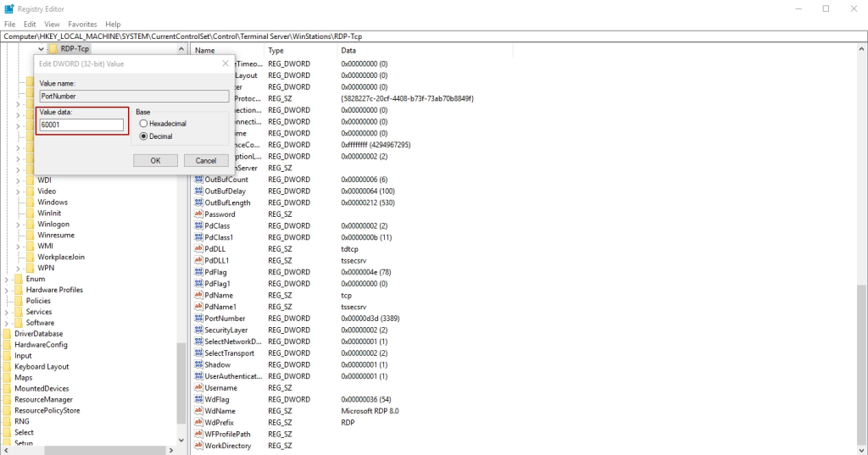Viewport: 868px width, 455px height.
Task: Collapse the RDP-Tcp tree node
Action: click(41, 48)
